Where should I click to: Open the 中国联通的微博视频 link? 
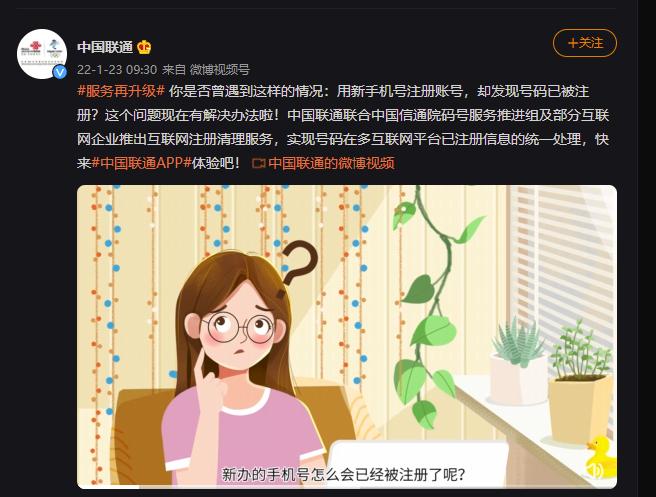coord(331,163)
